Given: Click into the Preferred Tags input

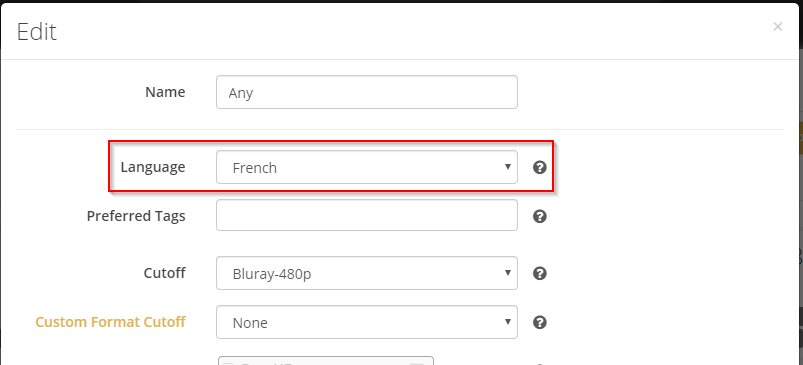Looking at the screenshot, I should [x=367, y=215].
